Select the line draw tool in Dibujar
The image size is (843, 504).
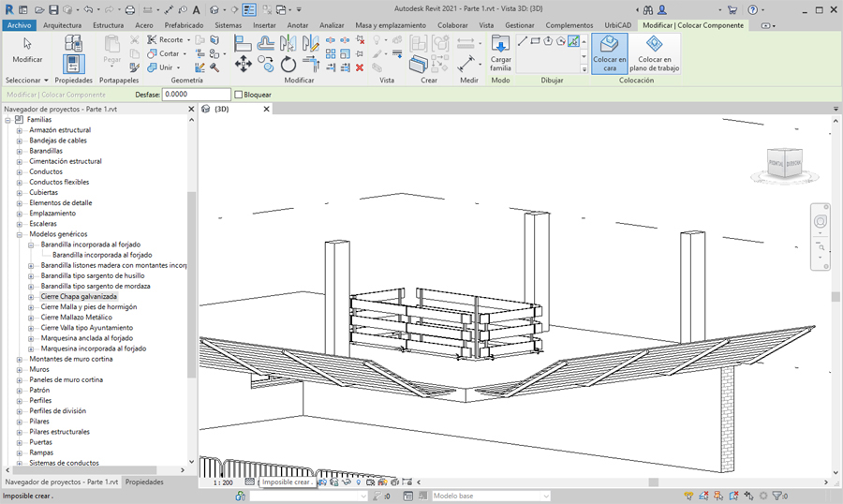tap(523, 41)
